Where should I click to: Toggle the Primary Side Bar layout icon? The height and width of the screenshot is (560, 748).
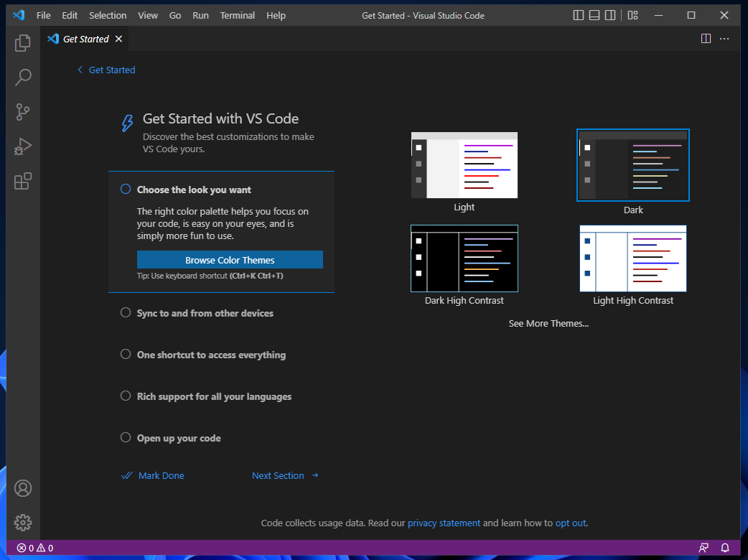pyautogui.click(x=578, y=15)
